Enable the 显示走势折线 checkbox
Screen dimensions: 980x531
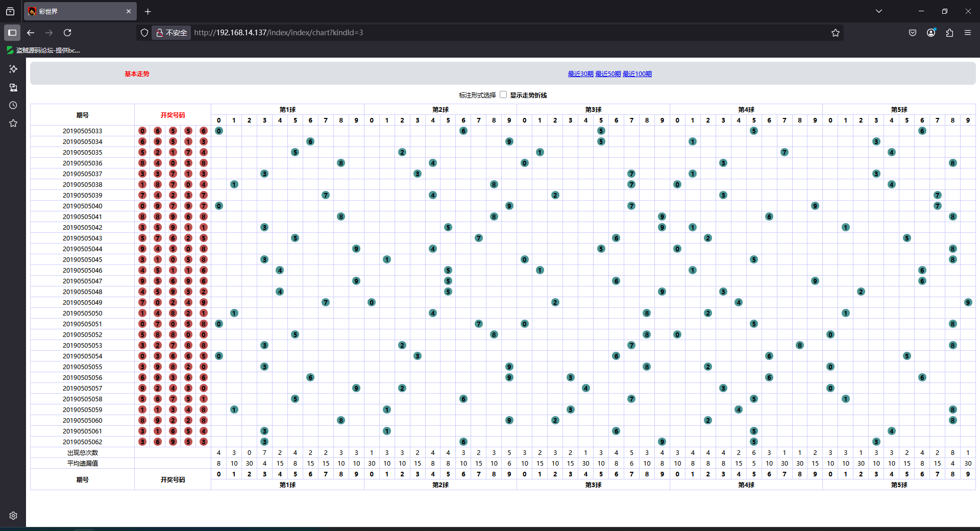tap(503, 94)
